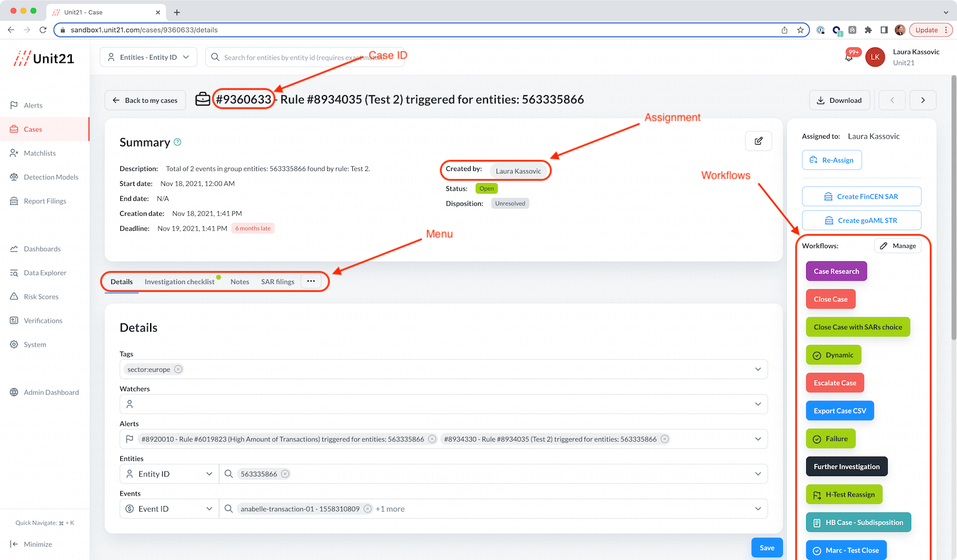Screen dimensions: 957x560
Task: Remove entity 563335866 chip
Action: coord(285,474)
